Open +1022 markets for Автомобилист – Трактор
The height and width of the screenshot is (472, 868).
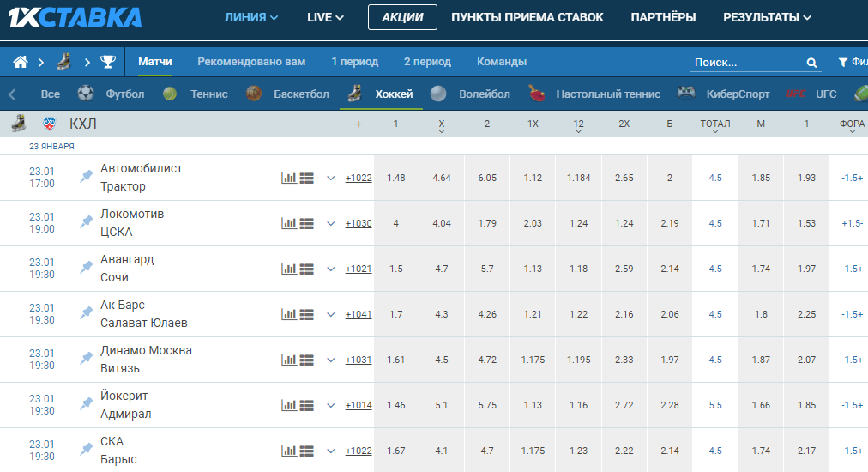tap(359, 178)
